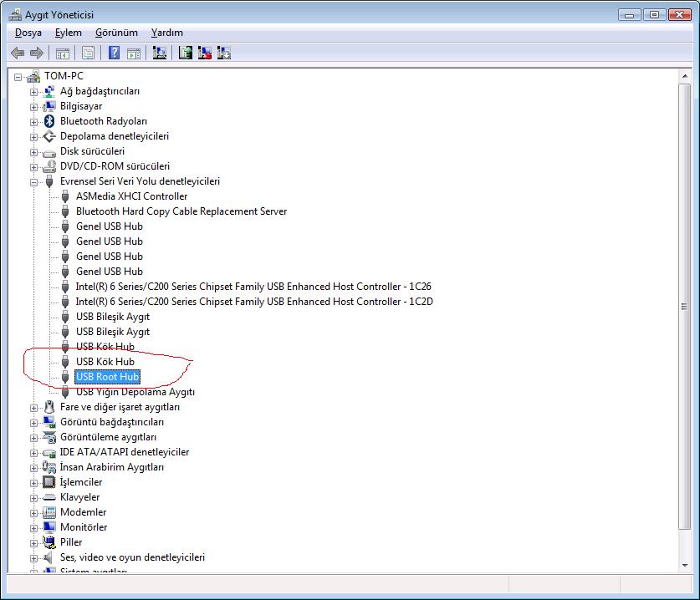The height and width of the screenshot is (600, 700).
Task: Open the Eylem menu
Action: pos(68,33)
